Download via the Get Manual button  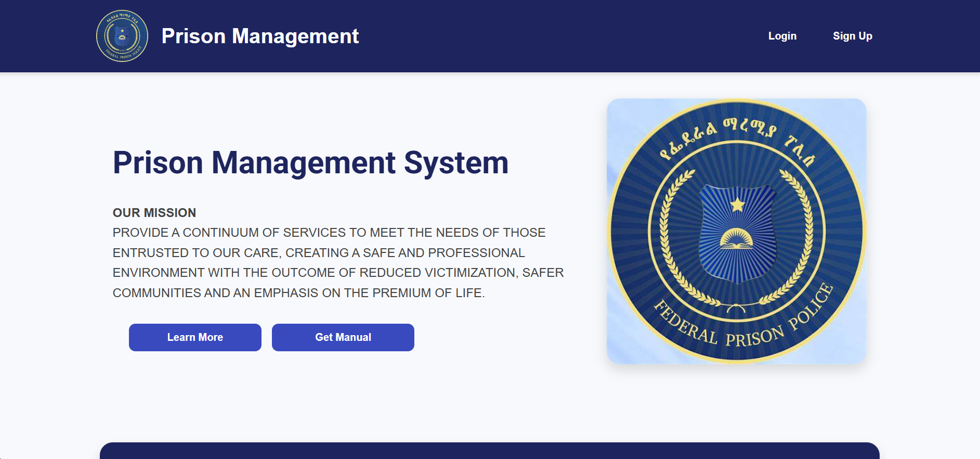[x=343, y=337]
